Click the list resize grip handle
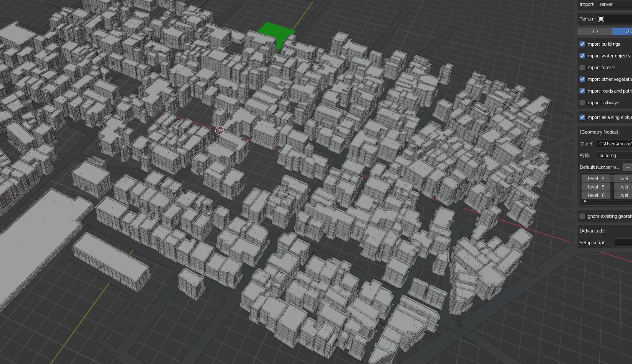This screenshot has width=632, height=364. (x=617, y=201)
